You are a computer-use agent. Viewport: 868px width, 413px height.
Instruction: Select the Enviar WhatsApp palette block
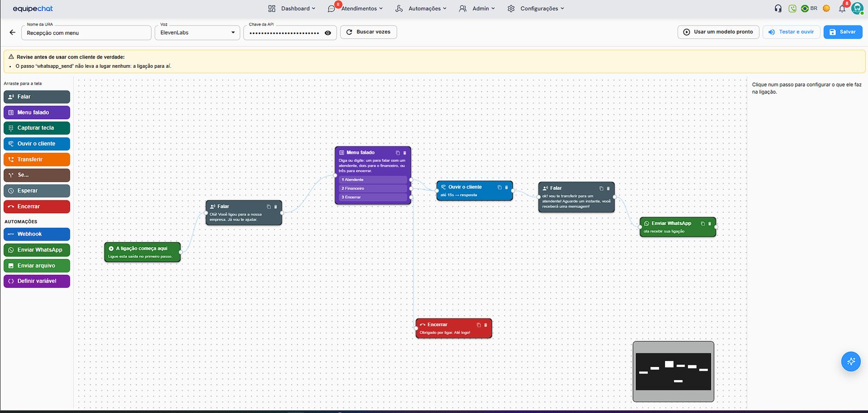[x=37, y=250]
